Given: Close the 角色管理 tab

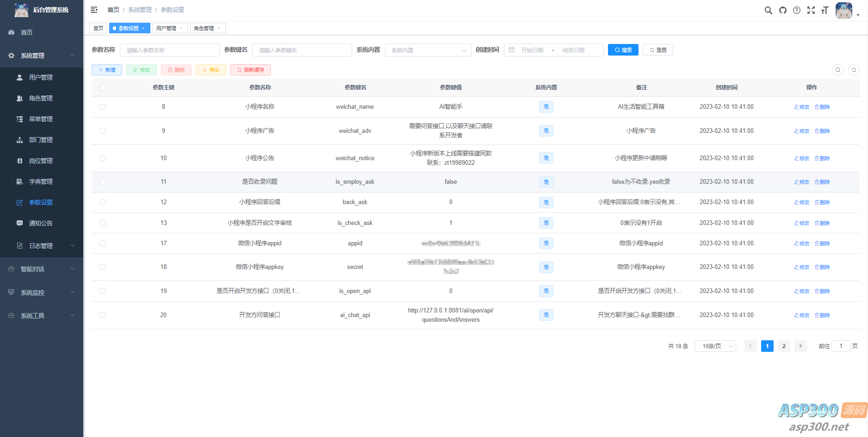Looking at the screenshot, I should click(219, 28).
